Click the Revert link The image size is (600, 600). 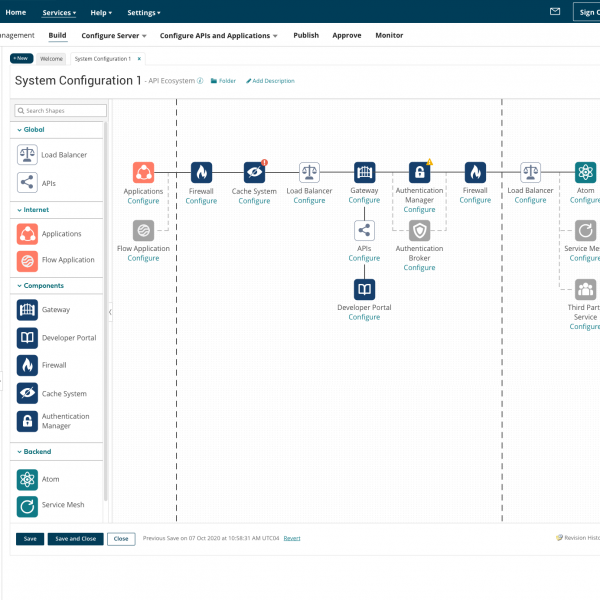click(292, 538)
